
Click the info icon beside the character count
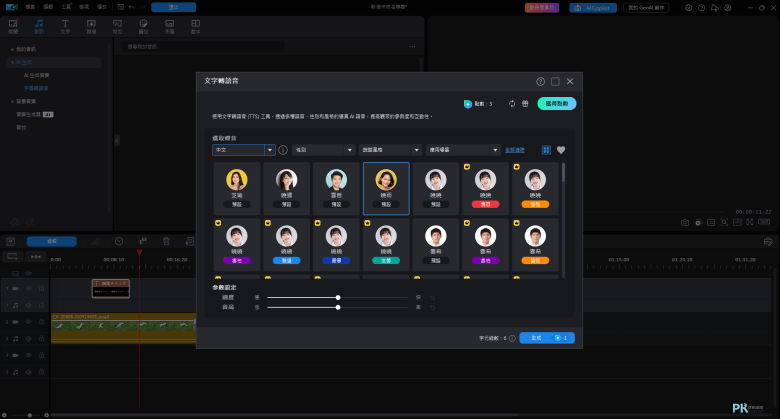coord(512,338)
